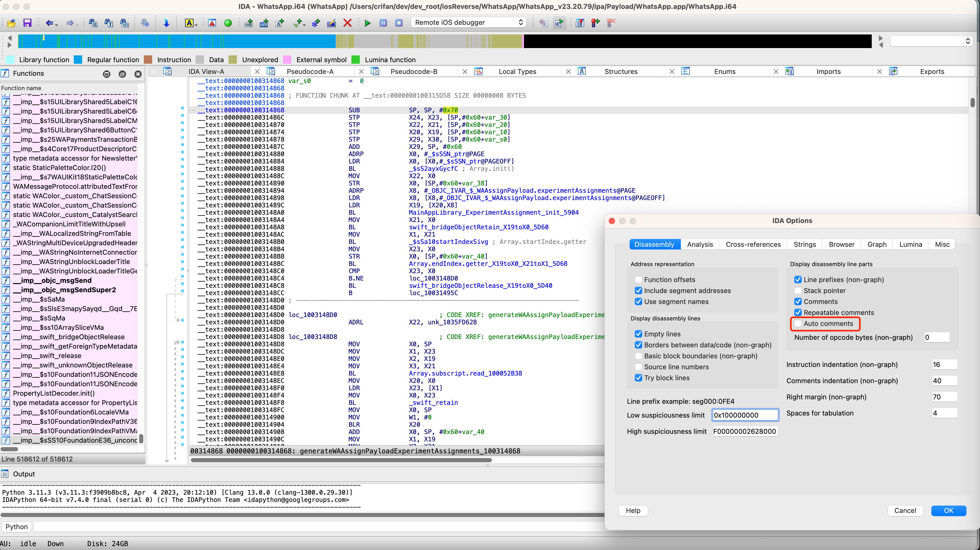Toggle the Repeatable comments checkbox
This screenshot has width=980, height=550.
pos(797,312)
